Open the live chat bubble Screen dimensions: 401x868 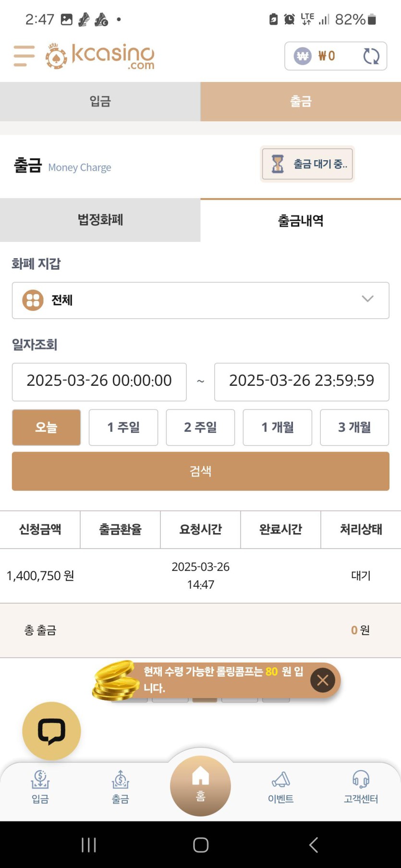click(51, 731)
